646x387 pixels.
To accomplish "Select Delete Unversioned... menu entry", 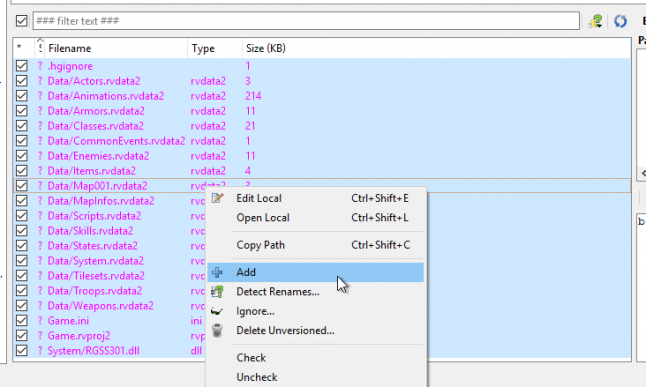I will pos(315,331).
